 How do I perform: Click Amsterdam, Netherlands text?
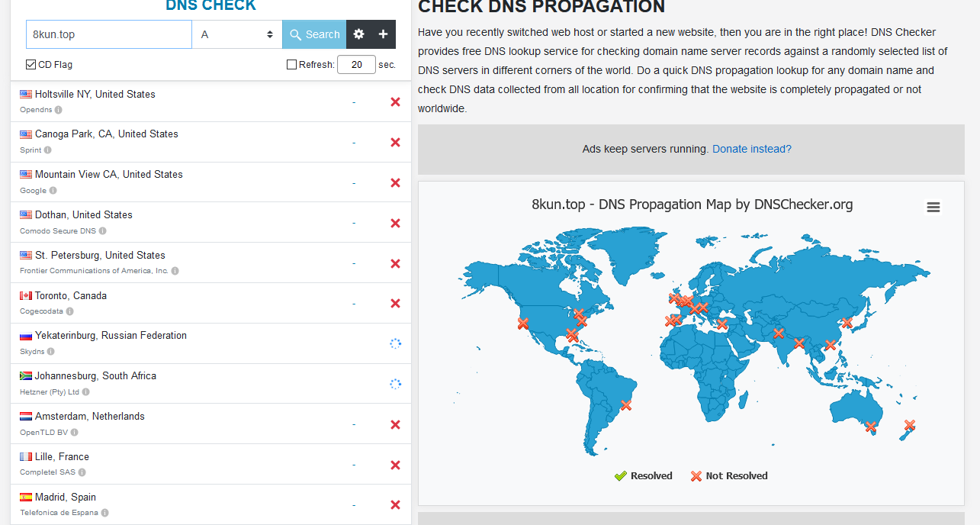[x=90, y=416]
